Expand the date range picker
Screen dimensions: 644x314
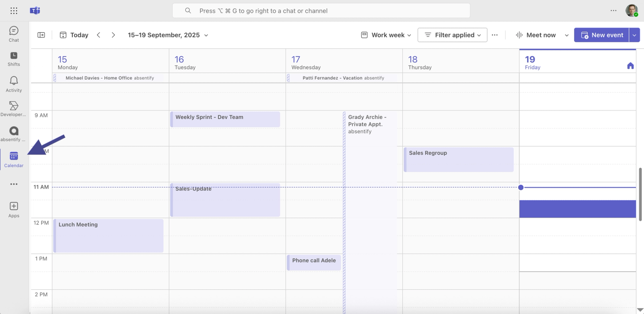point(168,35)
